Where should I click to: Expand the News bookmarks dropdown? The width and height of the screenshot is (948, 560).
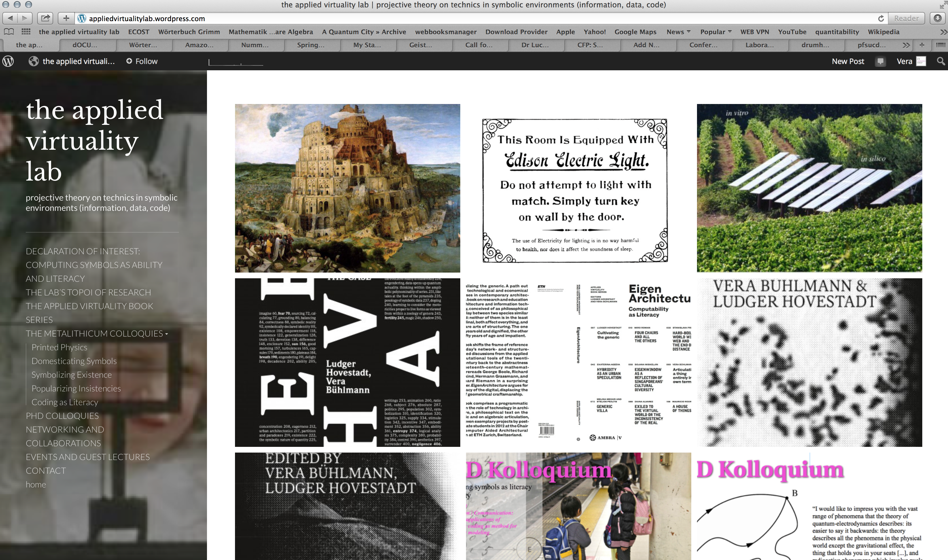click(x=678, y=32)
